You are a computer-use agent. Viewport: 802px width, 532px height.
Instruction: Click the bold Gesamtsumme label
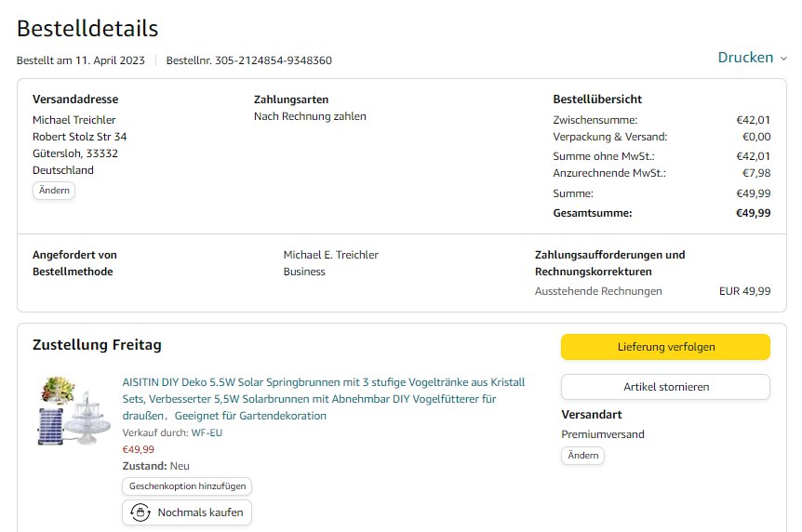point(592,213)
